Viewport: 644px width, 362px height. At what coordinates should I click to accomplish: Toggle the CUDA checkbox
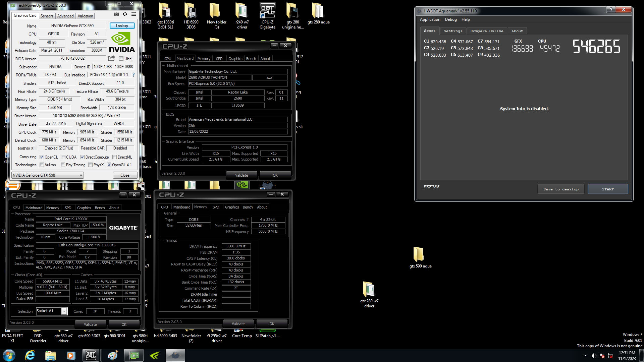tap(63, 157)
